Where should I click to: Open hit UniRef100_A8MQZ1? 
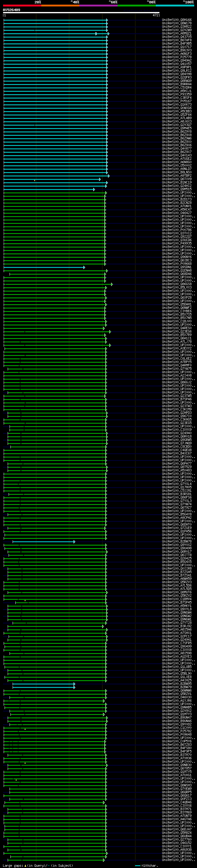click(177, 33)
